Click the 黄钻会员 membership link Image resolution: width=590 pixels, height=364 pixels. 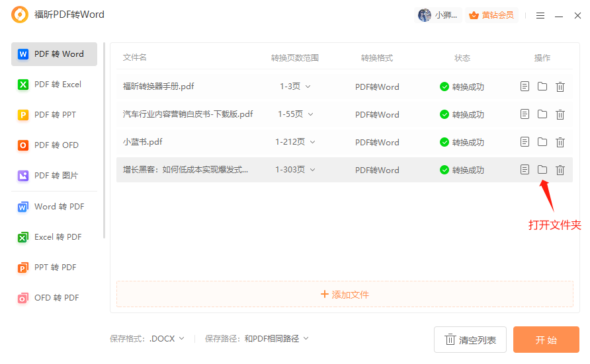click(x=491, y=15)
